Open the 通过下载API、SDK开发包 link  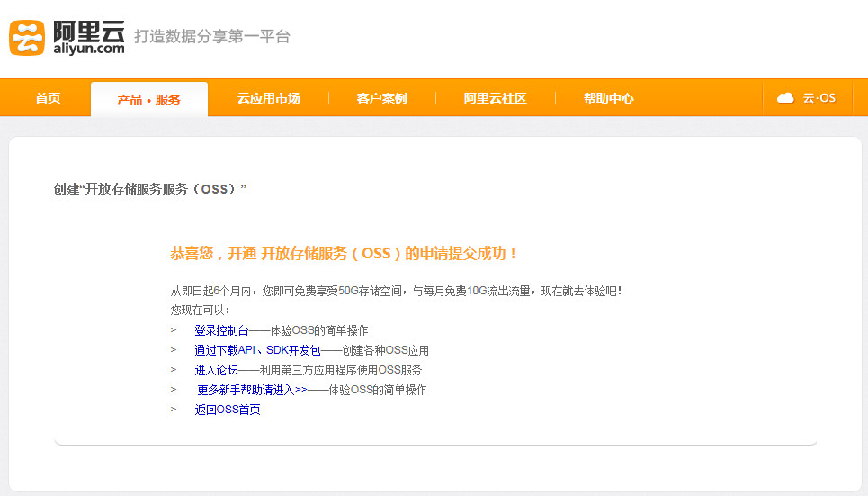pos(257,350)
